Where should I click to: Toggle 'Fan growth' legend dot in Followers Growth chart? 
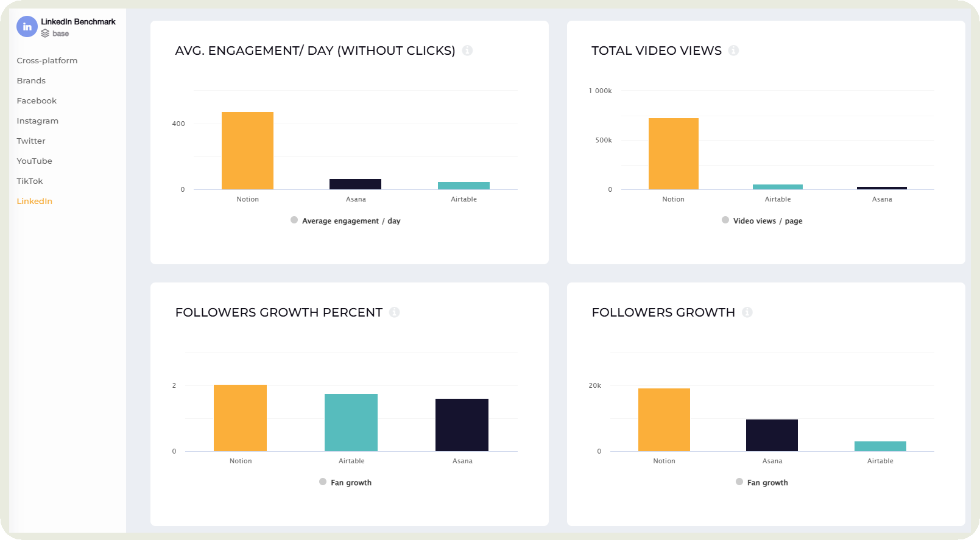(x=739, y=482)
